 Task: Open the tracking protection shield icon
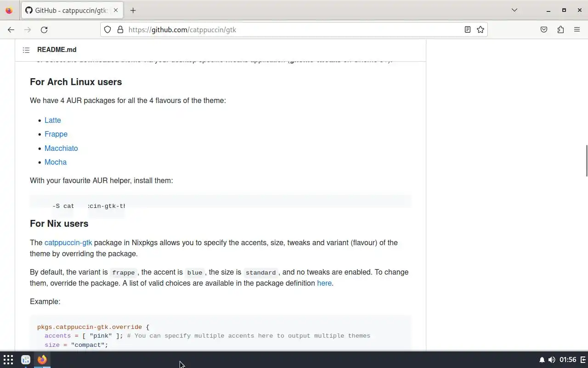(107, 30)
